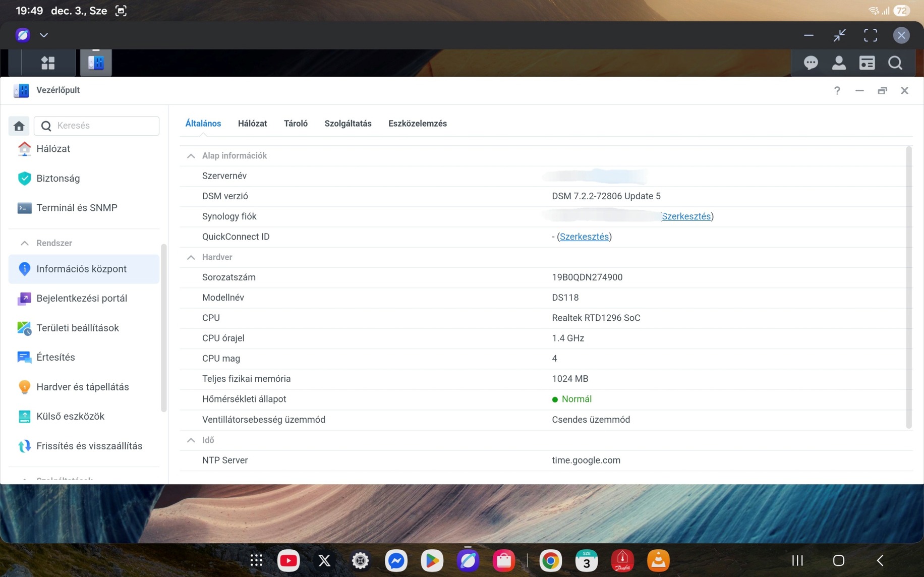Launch YouTube from the taskbar

288,560
